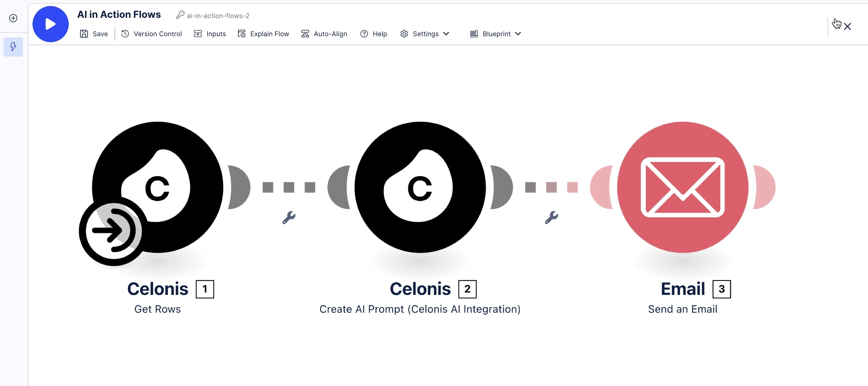Click the wrench between Celonis 1 and 2

point(289,217)
